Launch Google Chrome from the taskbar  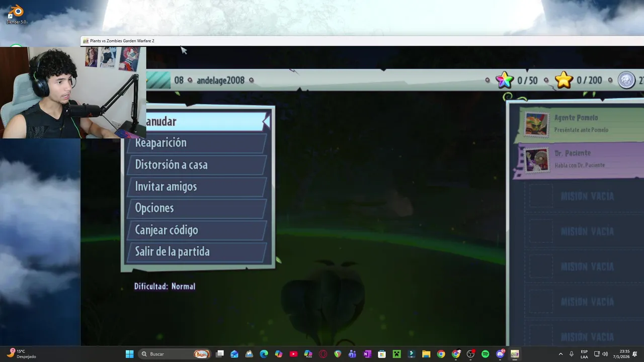pyautogui.click(x=441, y=354)
